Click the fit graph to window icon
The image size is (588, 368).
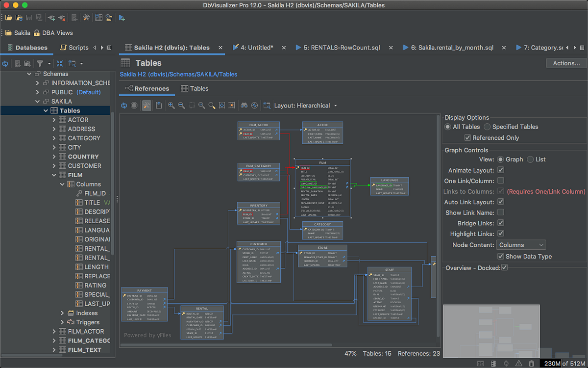tap(222, 105)
